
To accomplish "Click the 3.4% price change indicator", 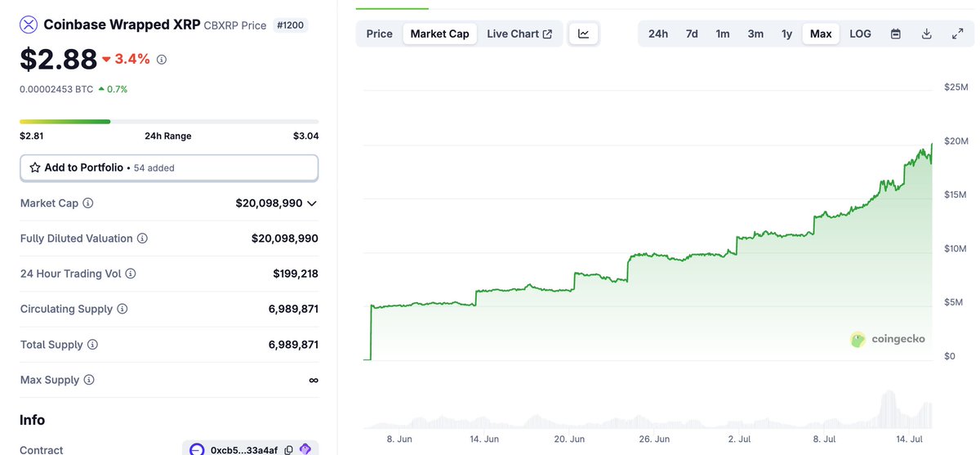I will click(126, 59).
